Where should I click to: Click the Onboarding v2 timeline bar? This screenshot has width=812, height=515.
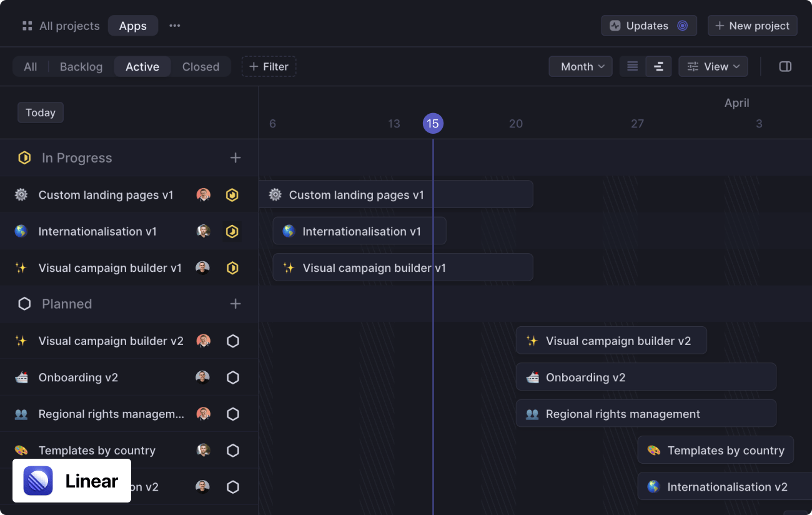(x=646, y=377)
